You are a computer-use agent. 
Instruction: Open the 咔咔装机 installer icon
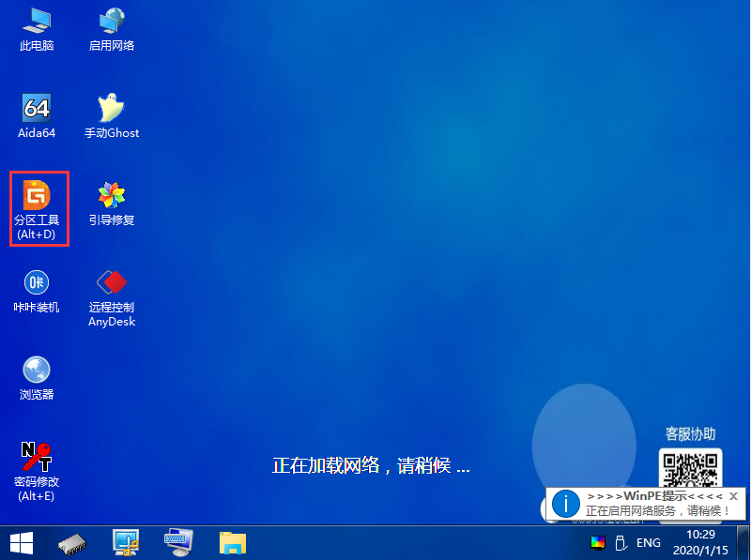(37, 292)
